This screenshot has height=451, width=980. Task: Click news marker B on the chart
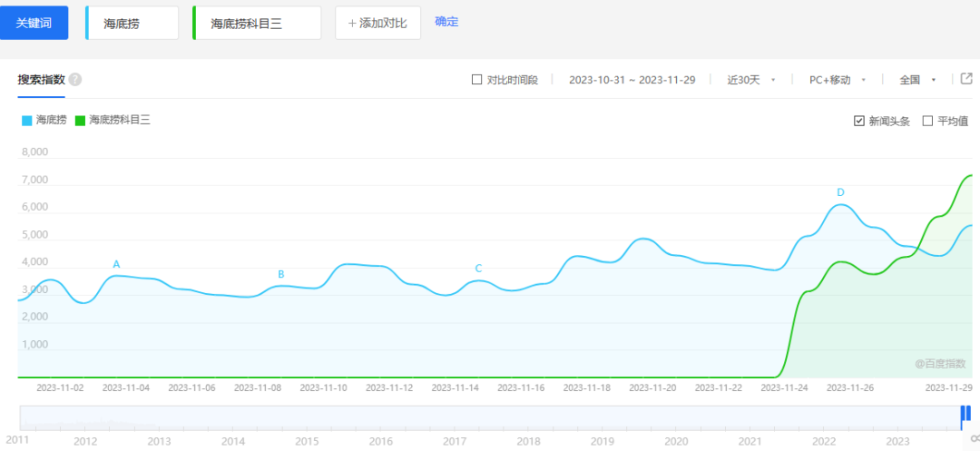(281, 274)
